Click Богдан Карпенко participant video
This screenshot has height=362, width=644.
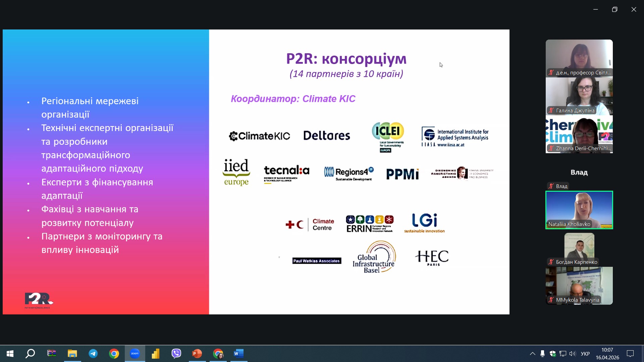tap(579, 248)
